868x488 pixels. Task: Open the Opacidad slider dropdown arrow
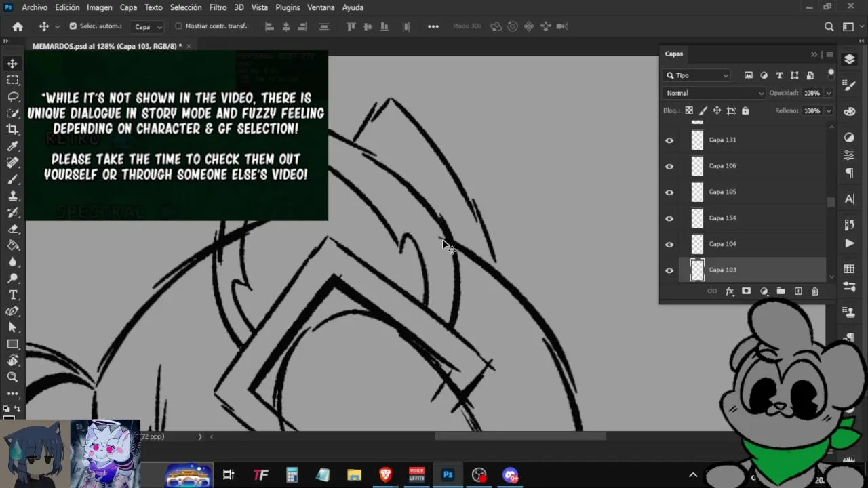(829, 93)
